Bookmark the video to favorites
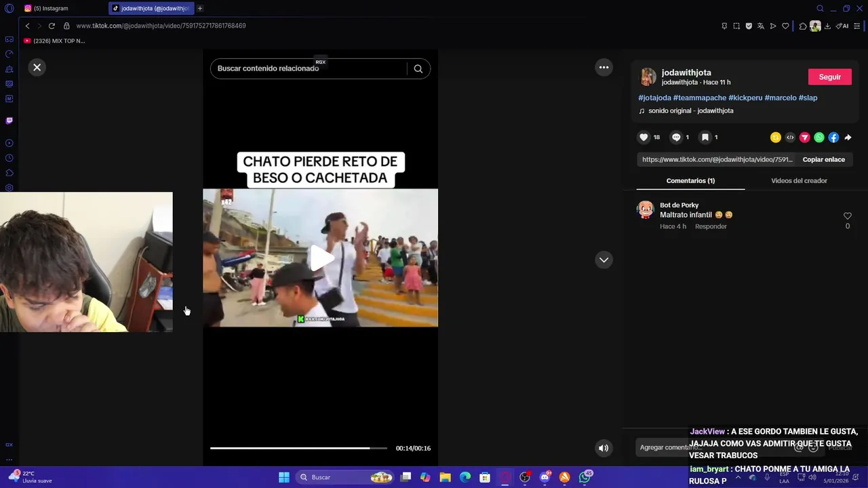This screenshot has width=868, height=488. pos(705,137)
